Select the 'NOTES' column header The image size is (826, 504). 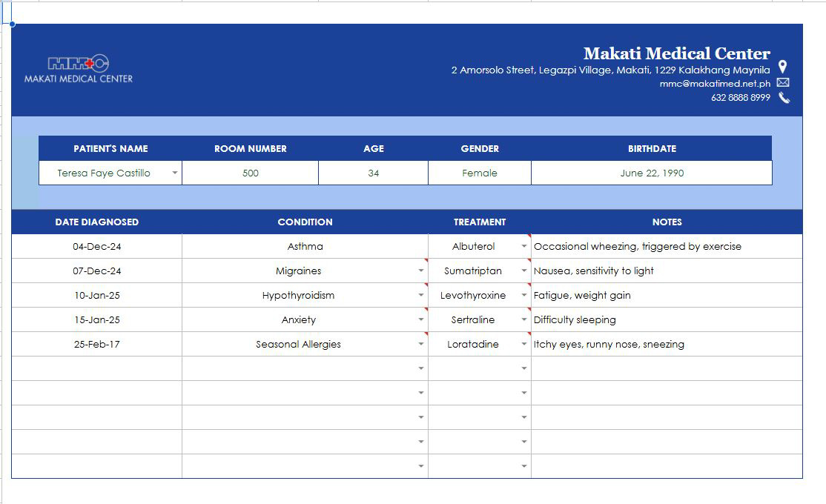click(667, 222)
